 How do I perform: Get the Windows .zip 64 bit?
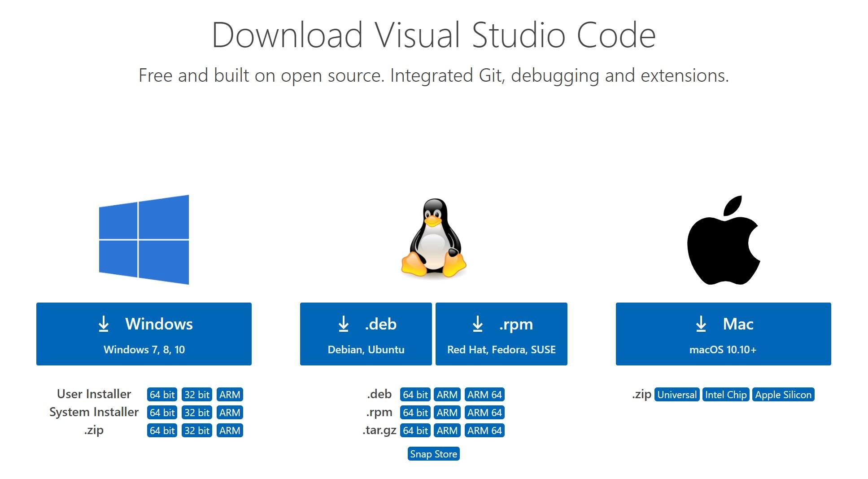click(162, 431)
